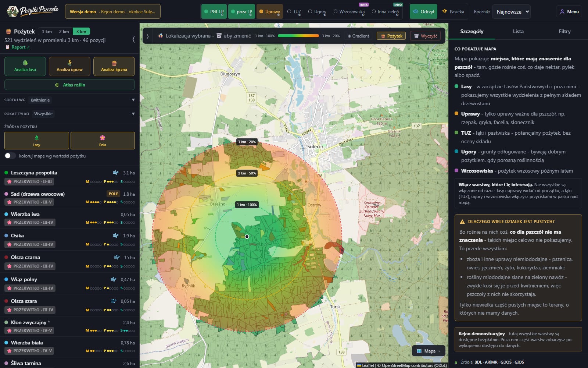Image resolution: width=588 pixels, height=368 pixels.
Task: Open Analiza łączna basket icon button
Action: coord(114,66)
